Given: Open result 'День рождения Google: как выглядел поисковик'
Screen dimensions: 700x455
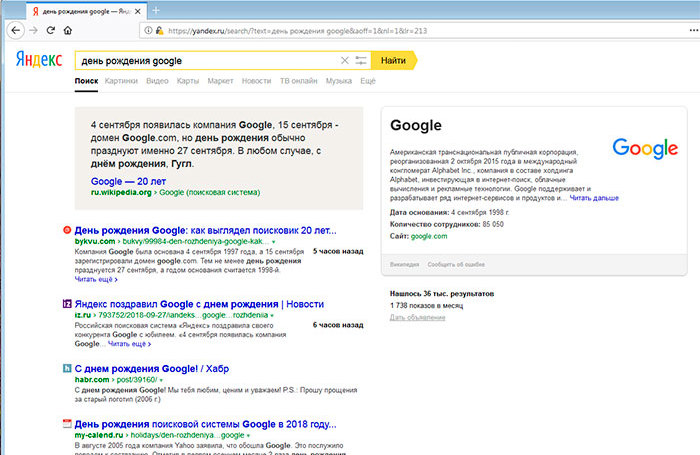Looking at the screenshot, I should point(205,230).
